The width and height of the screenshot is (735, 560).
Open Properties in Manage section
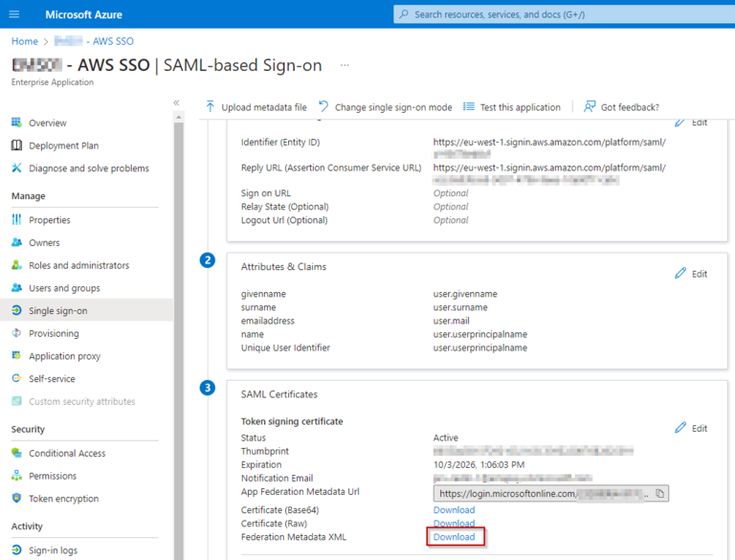[x=50, y=220]
